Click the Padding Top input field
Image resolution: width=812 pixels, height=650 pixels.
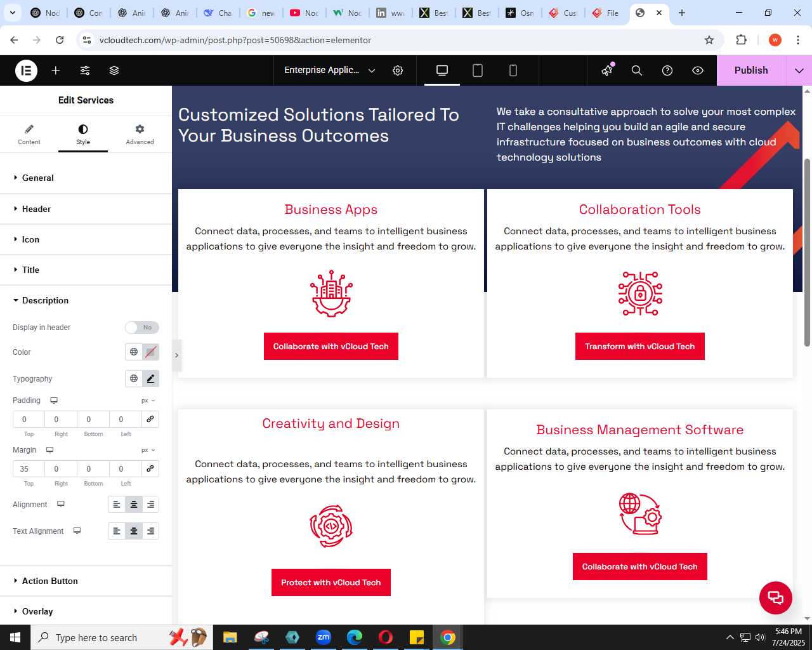pos(29,420)
